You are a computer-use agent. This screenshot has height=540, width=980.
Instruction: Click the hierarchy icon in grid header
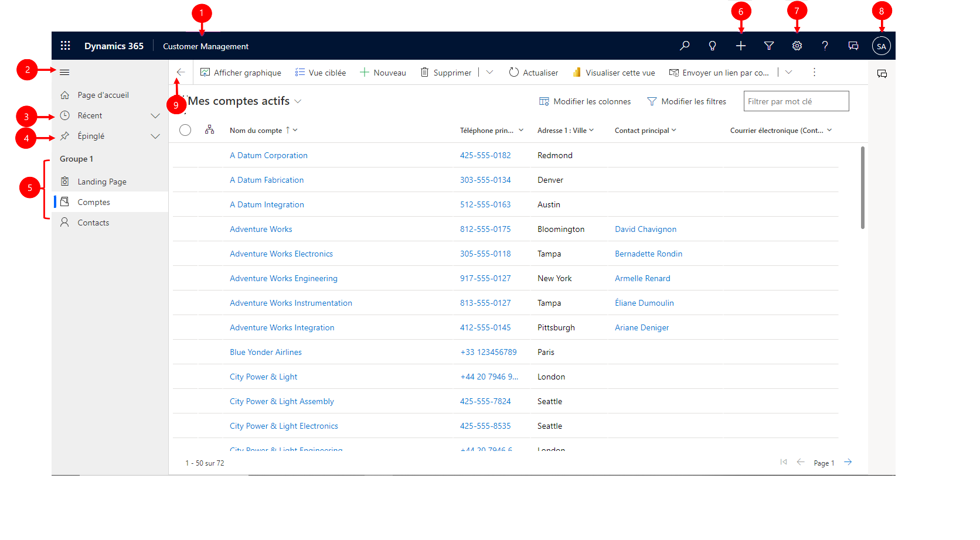tap(209, 130)
